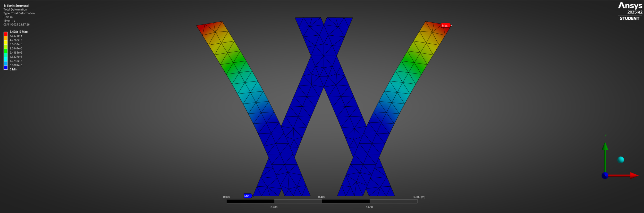The width and height of the screenshot is (644, 213).
Task: Click the '1.2218e-5' legend value
Action: click(16, 61)
